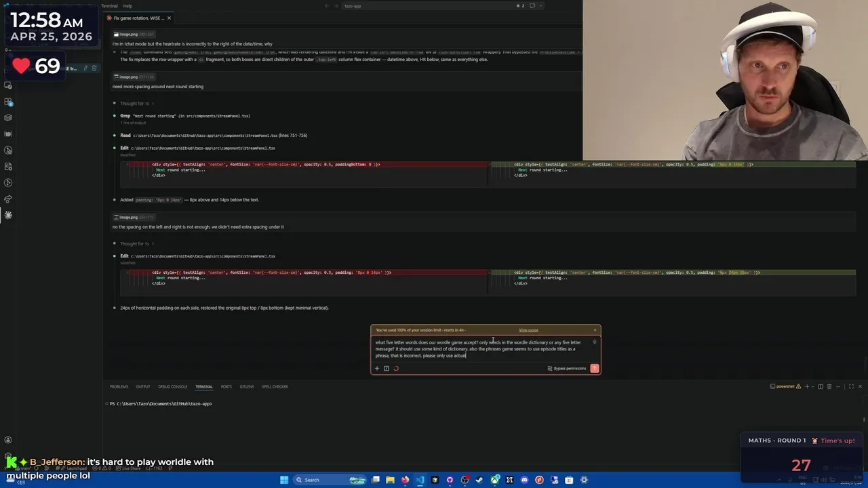
Task: Open Microsoft Store from the taskbar
Action: pyautogui.click(x=569, y=480)
